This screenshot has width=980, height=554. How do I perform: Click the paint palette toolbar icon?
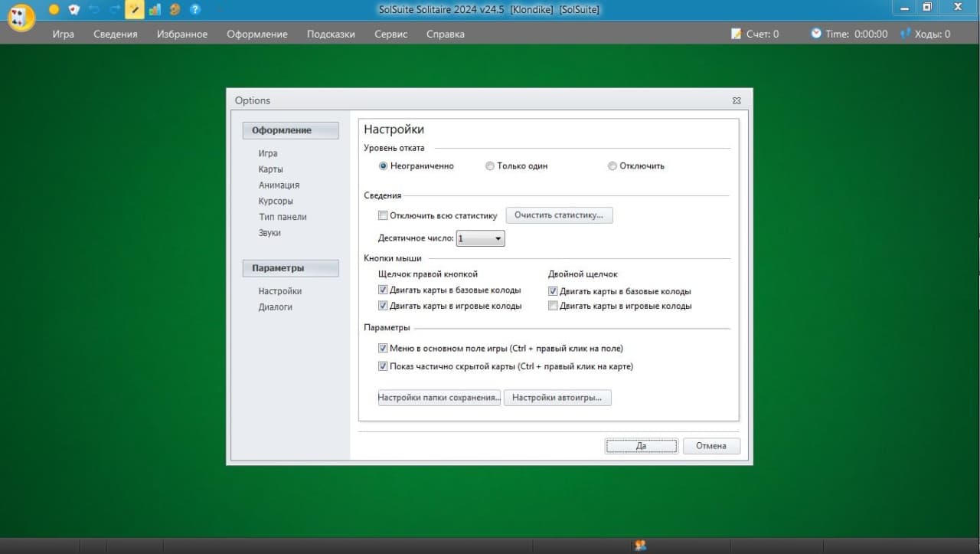click(175, 10)
